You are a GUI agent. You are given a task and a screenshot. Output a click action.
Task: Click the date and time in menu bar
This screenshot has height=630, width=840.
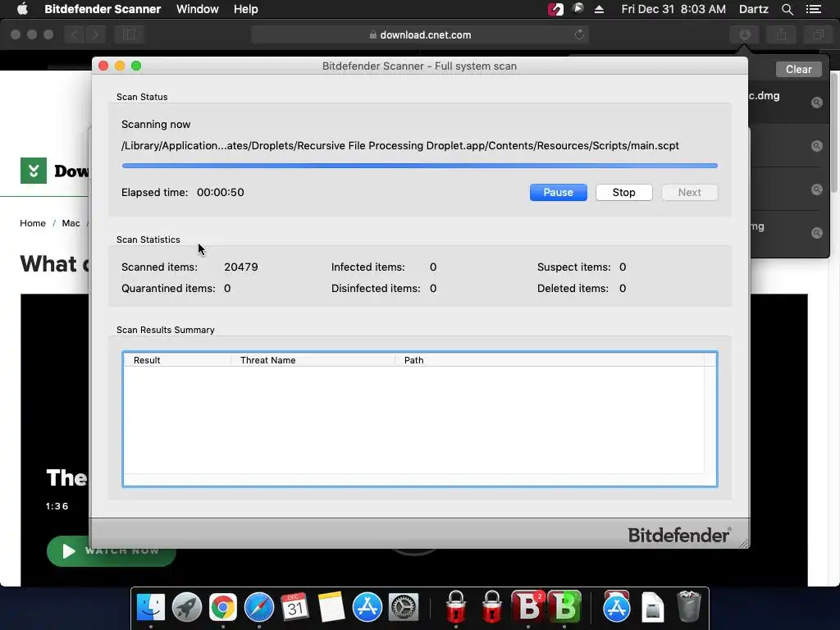[673, 9]
